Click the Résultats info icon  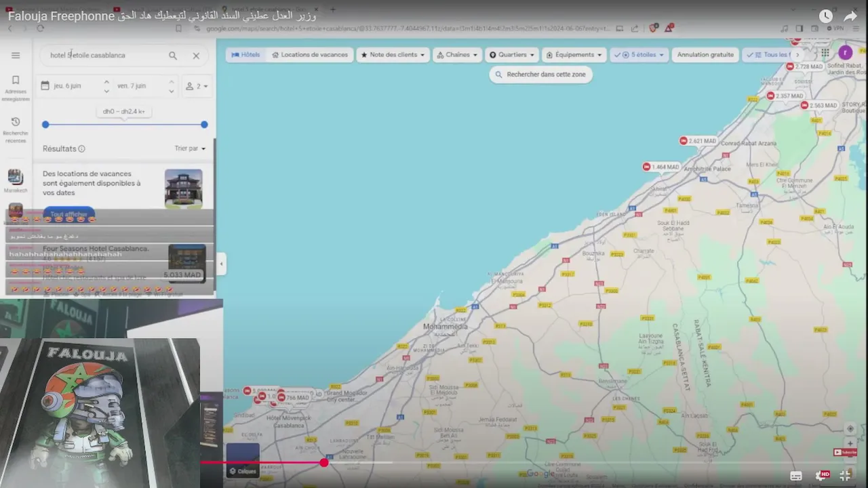coord(82,149)
